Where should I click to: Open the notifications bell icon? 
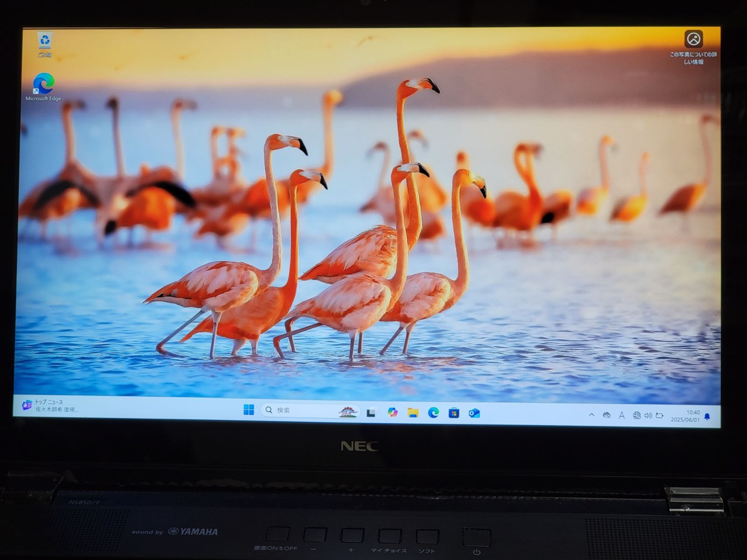click(x=707, y=416)
